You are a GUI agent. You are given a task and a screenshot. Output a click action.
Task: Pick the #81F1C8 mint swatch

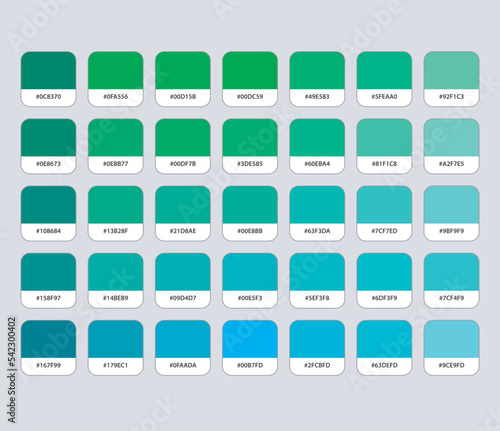click(x=384, y=146)
